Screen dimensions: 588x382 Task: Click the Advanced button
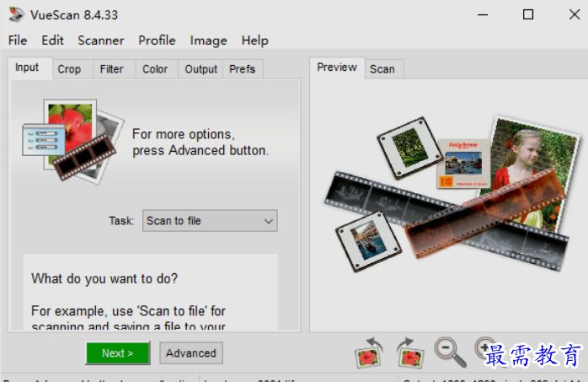tap(191, 353)
